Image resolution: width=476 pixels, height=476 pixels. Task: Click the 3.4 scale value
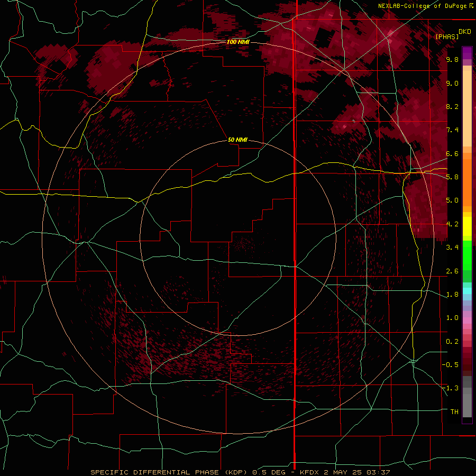pos(452,247)
